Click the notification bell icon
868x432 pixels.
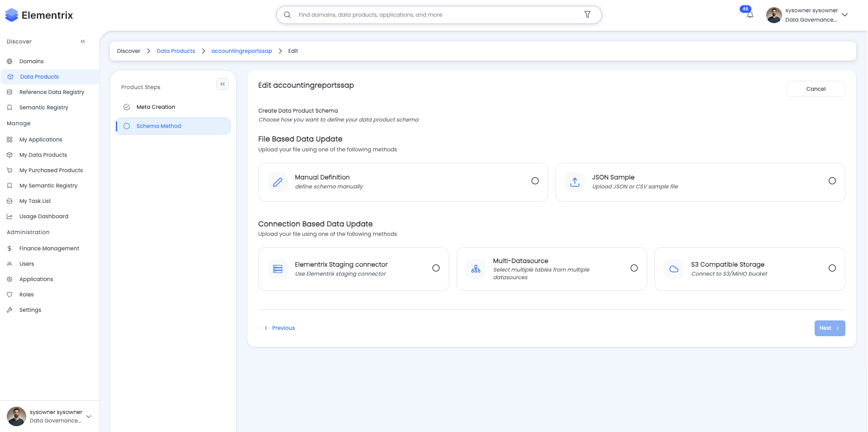pos(749,14)
